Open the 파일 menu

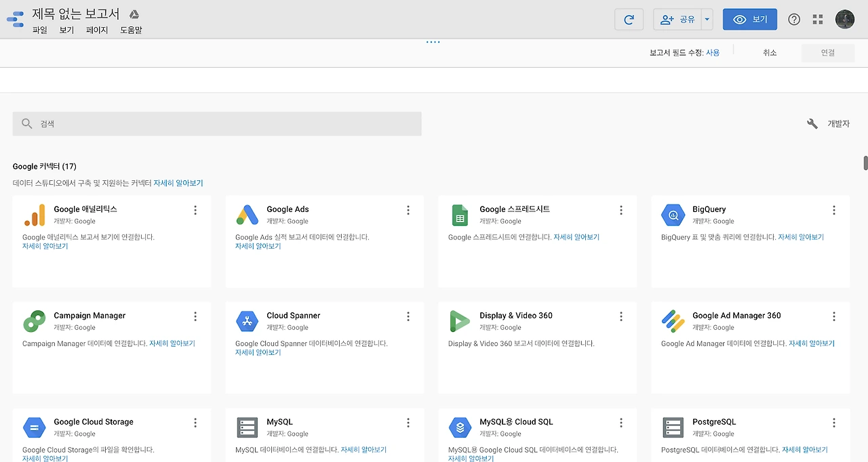[x=40, y=30]
